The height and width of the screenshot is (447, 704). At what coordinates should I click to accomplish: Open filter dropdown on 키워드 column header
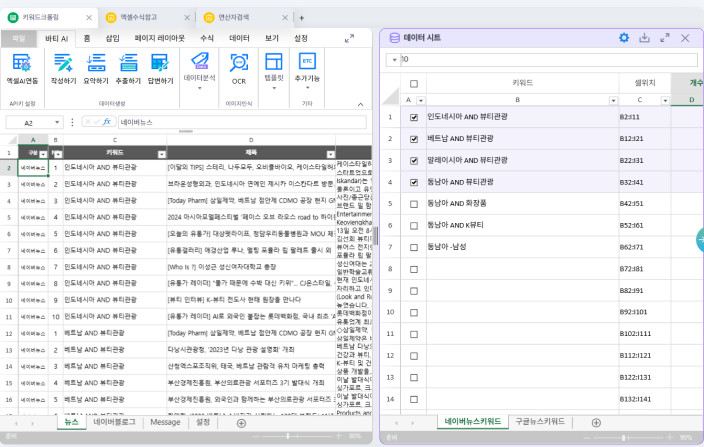[x=162, y=154]
